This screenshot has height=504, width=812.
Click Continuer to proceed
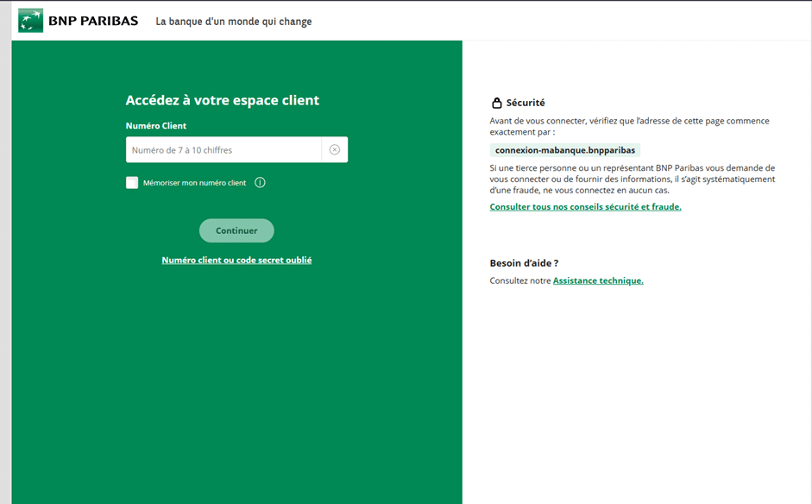coord(236,230)
